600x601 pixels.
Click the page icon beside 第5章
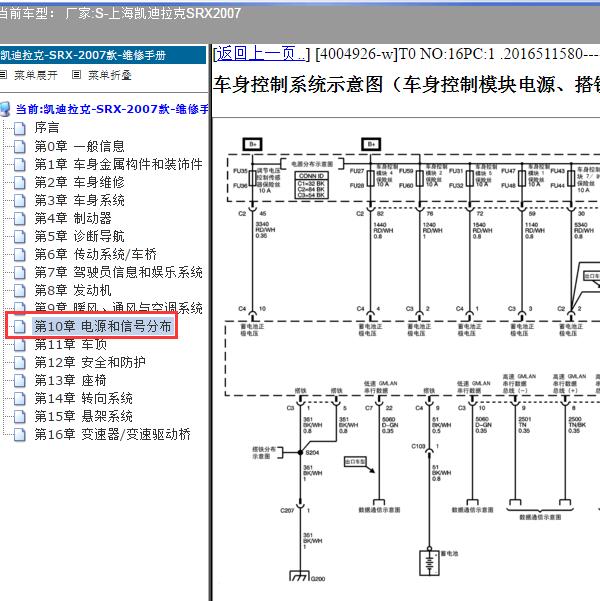20,236
